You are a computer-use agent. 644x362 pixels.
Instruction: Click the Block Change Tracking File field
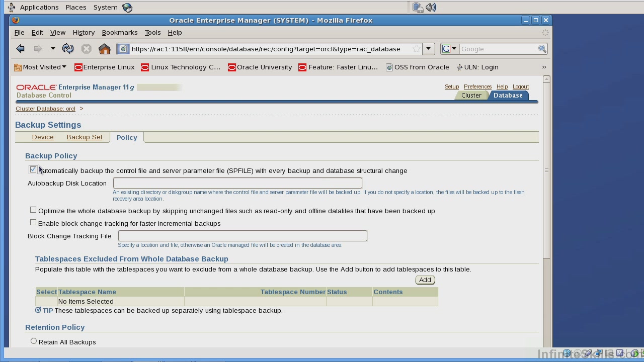pyautogui.click(x=243, y=236)
